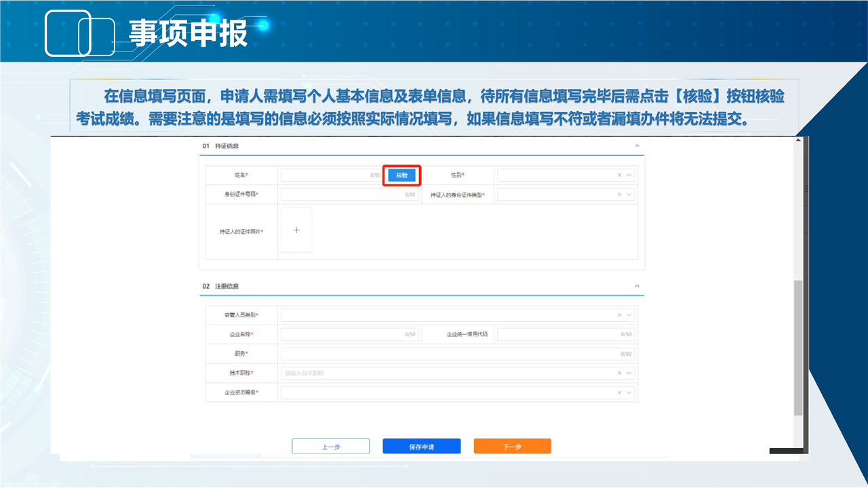868x488 pixels.
Task: Click the plus icon to upload 持证人的证件照片
Action: (296, 230)
